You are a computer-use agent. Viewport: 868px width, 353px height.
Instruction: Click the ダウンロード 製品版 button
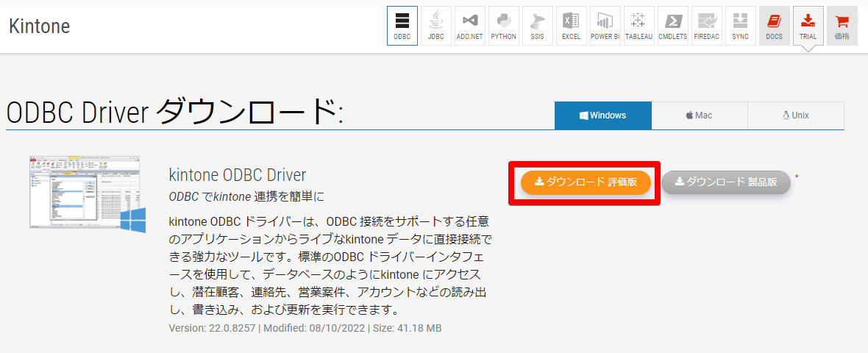[726, 182]
